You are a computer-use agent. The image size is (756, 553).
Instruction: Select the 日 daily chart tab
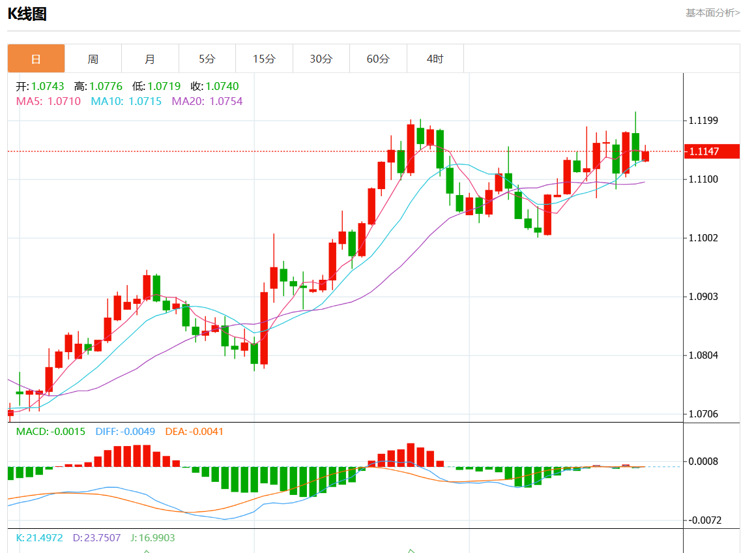pos(36,59)
